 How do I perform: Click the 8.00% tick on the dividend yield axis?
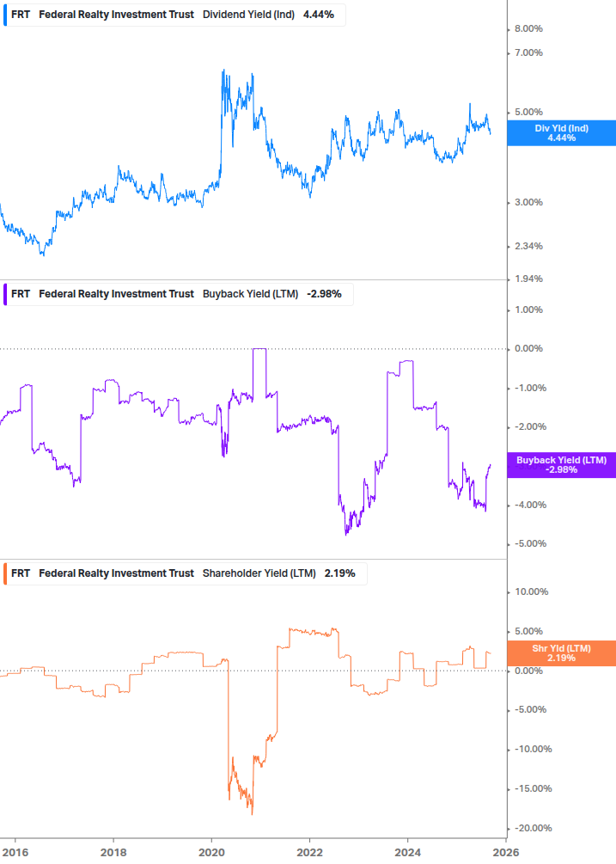point(528,28)
